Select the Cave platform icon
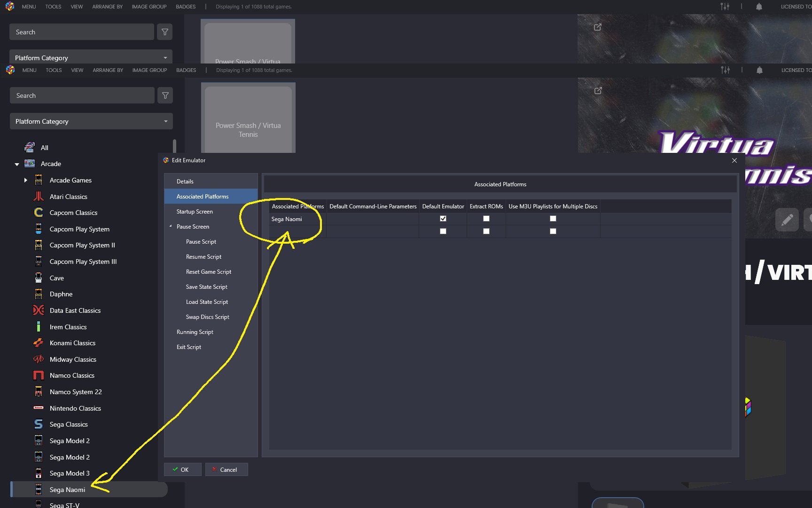 coord(39,278)
